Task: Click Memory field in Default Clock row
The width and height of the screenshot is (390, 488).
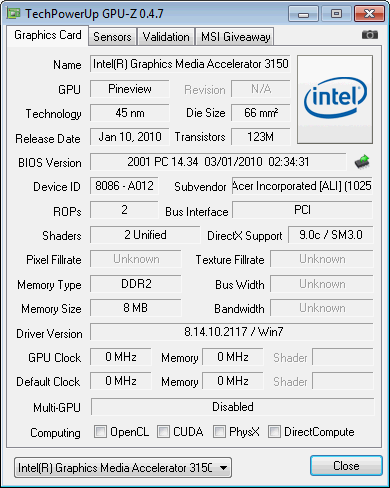Action: pos(233,381)
